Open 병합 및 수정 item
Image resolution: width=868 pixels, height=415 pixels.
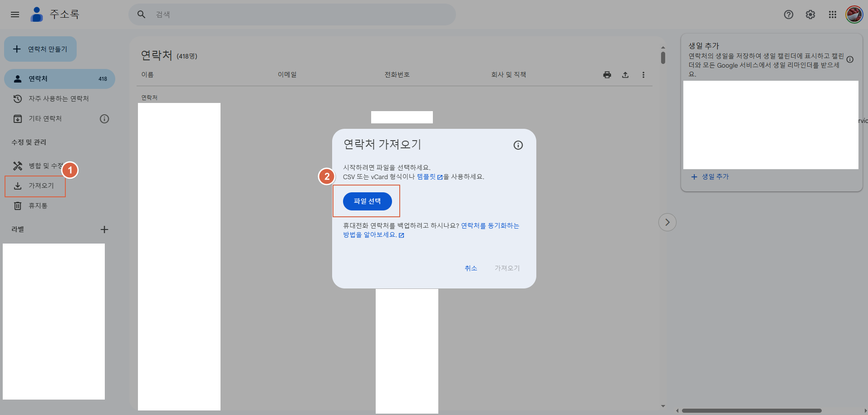point(39,166)
